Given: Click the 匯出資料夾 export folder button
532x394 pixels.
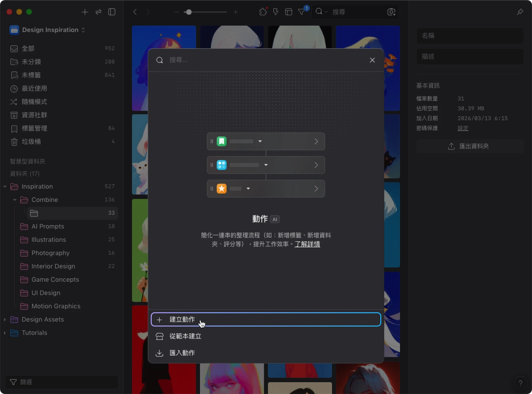Looking at the screenshot, I should click(470, 146).
